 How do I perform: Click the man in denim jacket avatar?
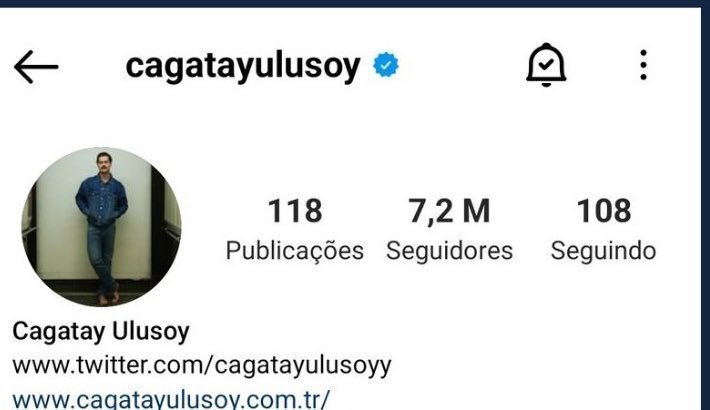[x=102, y=229]
